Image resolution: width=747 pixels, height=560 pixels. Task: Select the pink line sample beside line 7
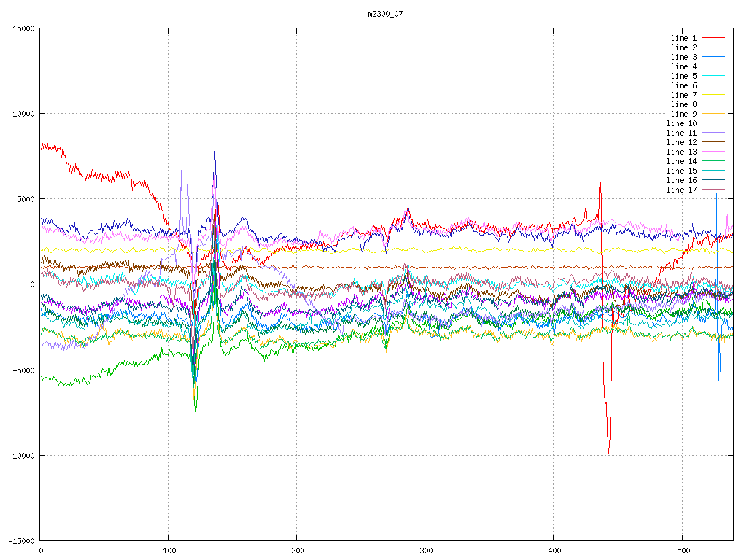pos(713,95)
